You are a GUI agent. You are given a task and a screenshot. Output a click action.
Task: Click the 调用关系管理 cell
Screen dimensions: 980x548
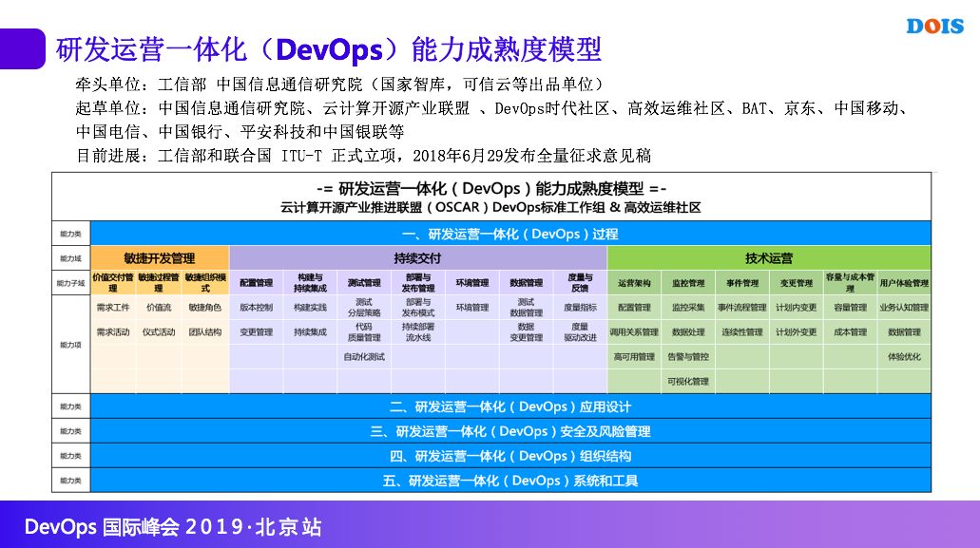point(634,332)
